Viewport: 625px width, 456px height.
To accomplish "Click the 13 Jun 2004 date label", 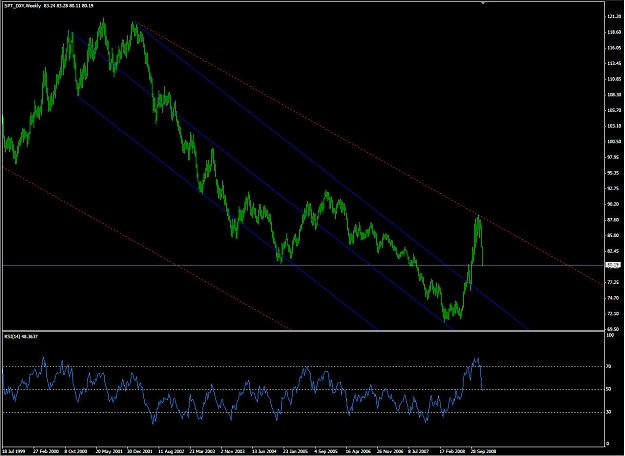I will pos(264,451).
